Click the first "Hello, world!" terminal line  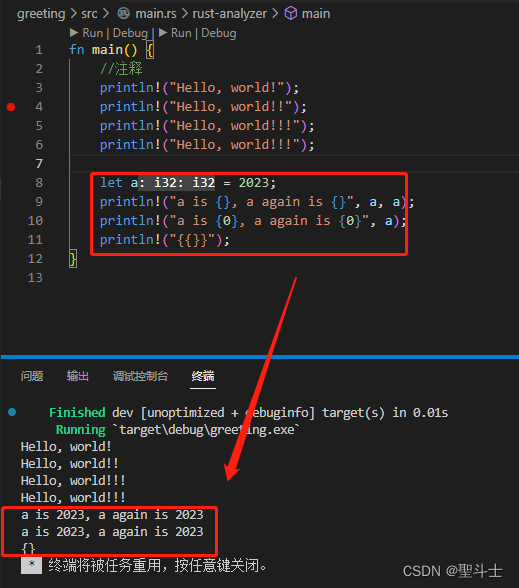click(66, 447)
